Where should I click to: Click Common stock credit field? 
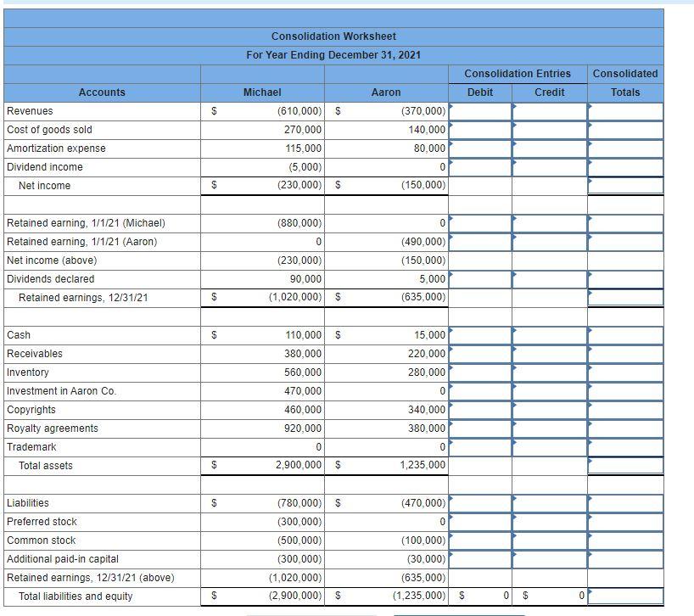pyautogui.click(x=550, y=540)
